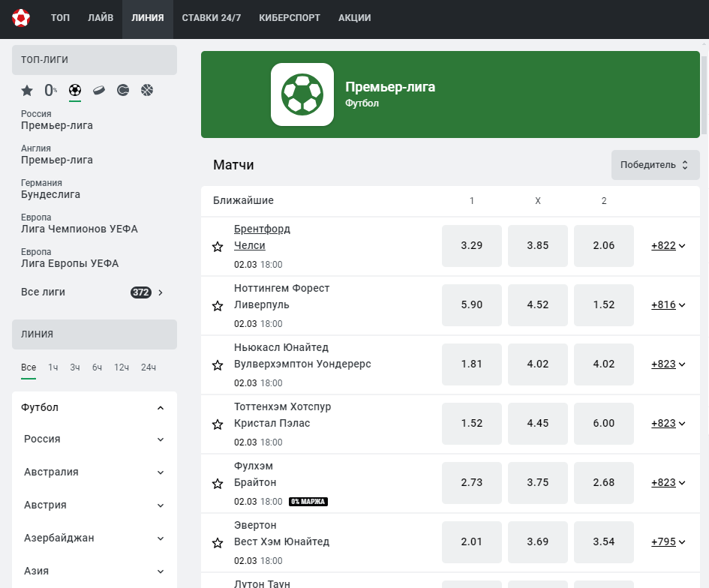Expand +795 markets for Эвертон match
709x588 pixels.
(668, 541)
